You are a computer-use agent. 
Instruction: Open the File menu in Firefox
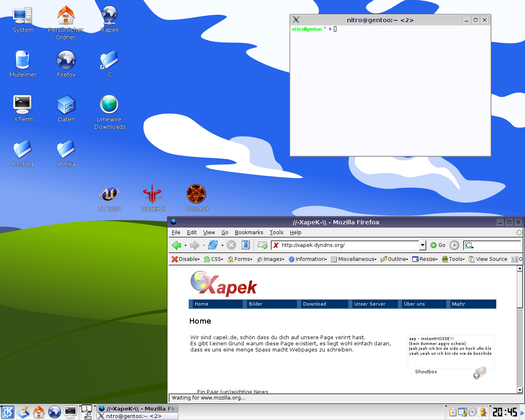[x=176, y=233]
